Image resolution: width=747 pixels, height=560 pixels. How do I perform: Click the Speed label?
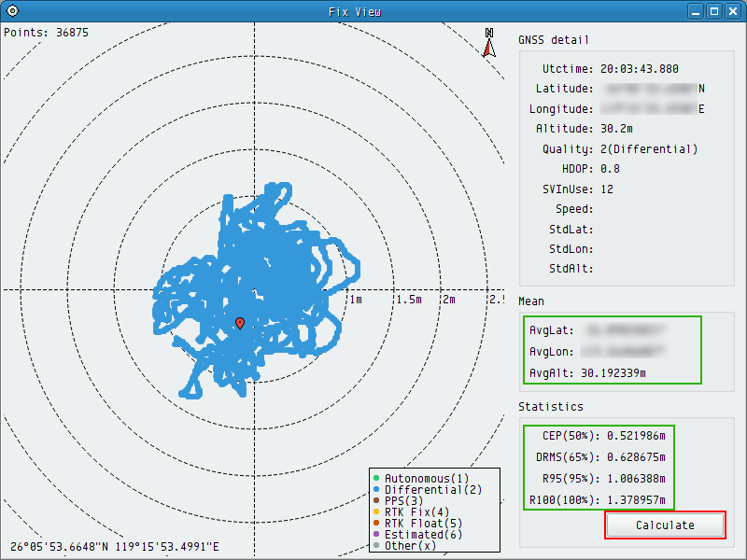[x=574, y=209]
